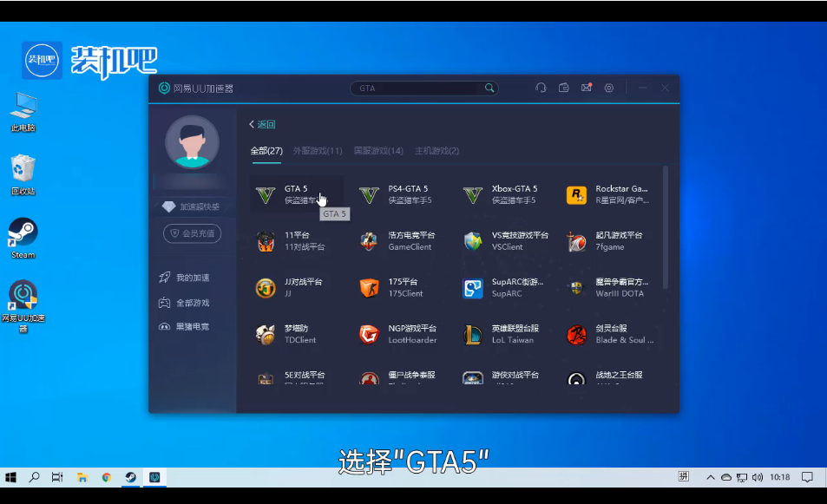Screen dimensions: 827x504
Task: Switch to the 主机游戏(2) tab
Action: click(437, 151)
